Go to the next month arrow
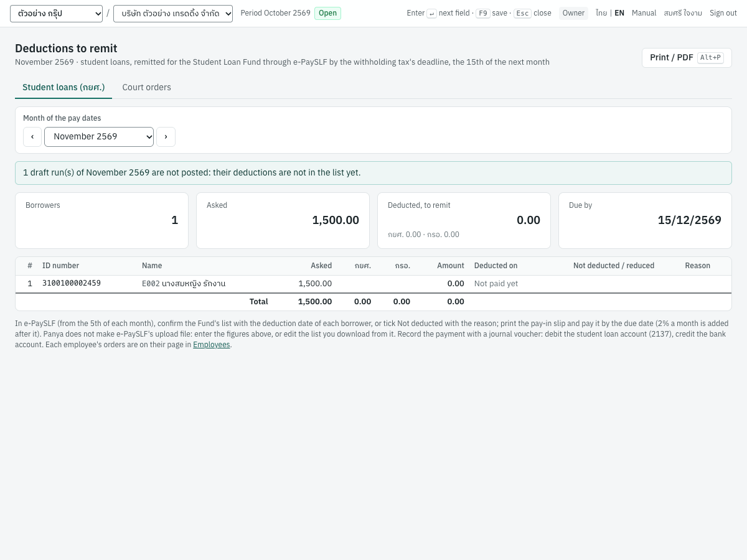747x560 pixels. 166,137
